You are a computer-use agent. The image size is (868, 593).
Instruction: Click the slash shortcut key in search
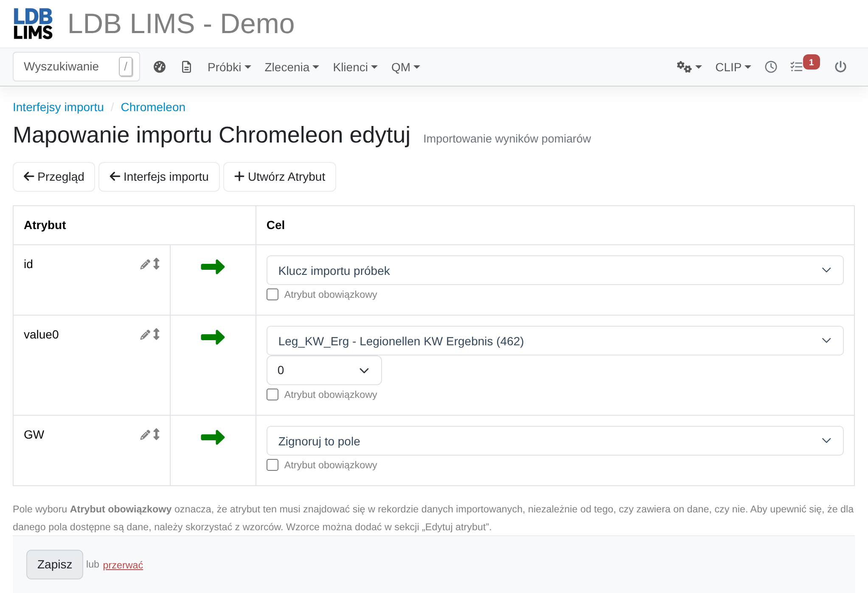pos(126,67)
